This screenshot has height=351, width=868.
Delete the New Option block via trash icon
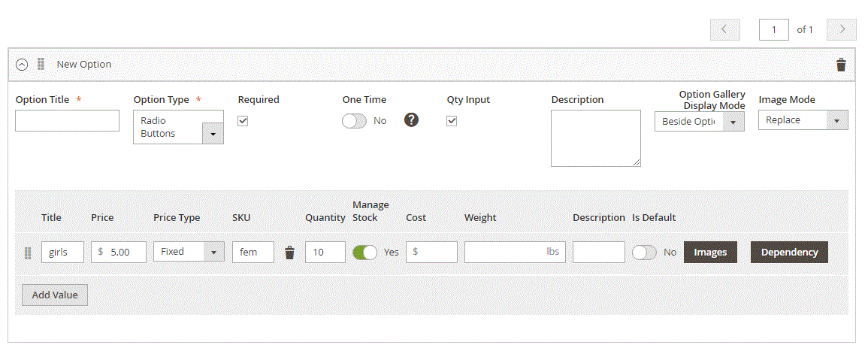(x=841, y=65)
